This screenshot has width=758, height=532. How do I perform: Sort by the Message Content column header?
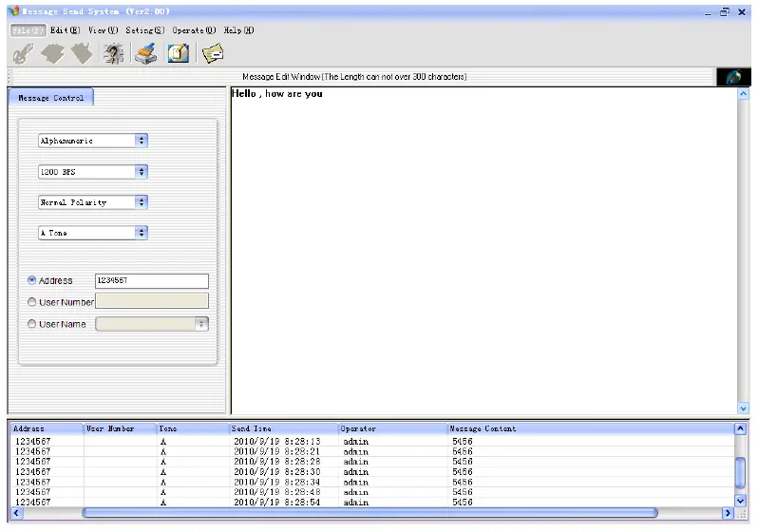tap(590, 428)
